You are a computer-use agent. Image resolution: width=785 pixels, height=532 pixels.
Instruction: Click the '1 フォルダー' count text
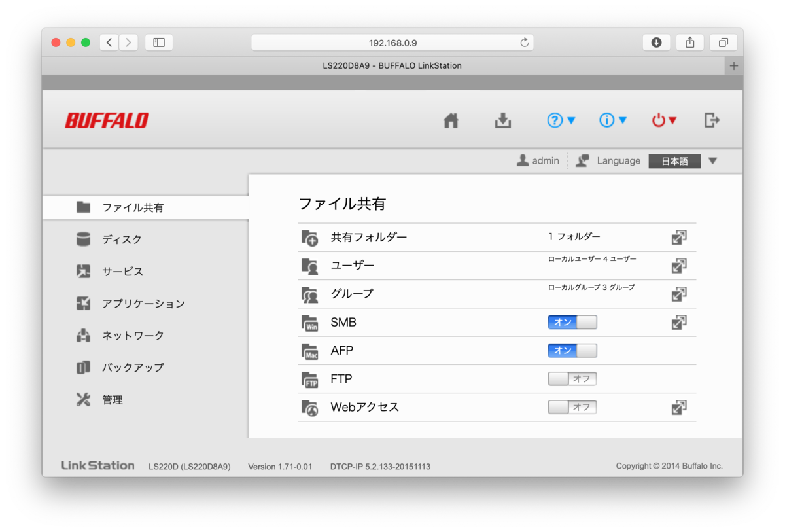(x=574, y=237)
